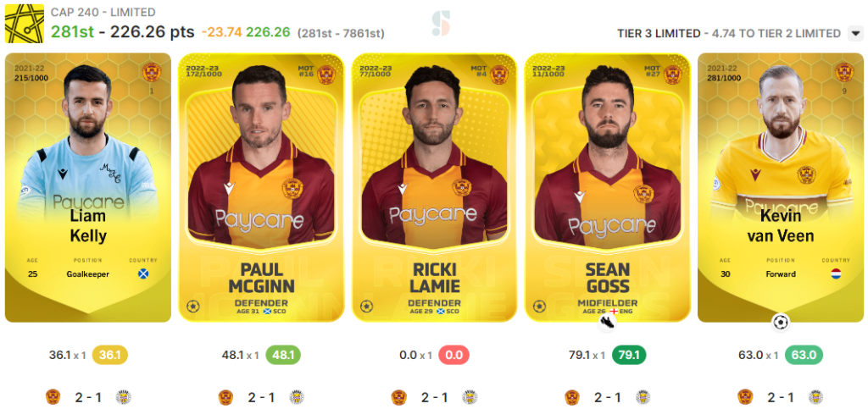Click the Motherwell crest below Liam Kelly's score

tap(53, 397)
